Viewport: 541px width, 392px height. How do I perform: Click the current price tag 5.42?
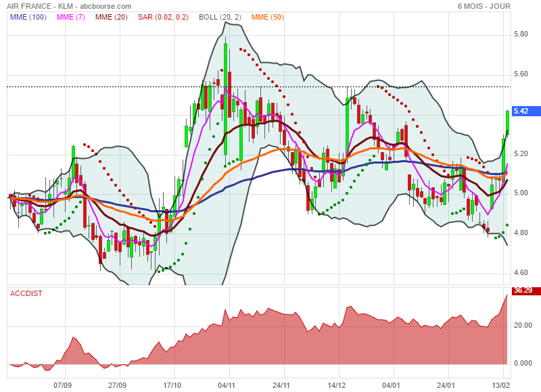click(x=526, y=111)
